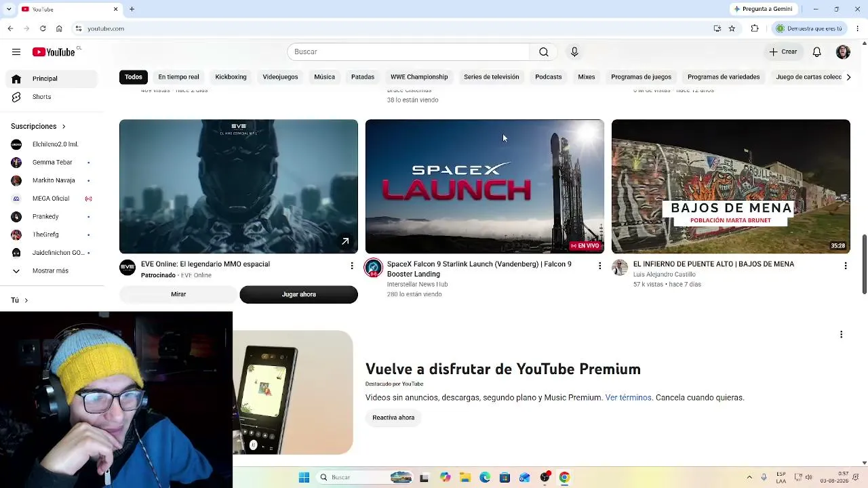Open Ver términos link

click(x=628, y=398)
